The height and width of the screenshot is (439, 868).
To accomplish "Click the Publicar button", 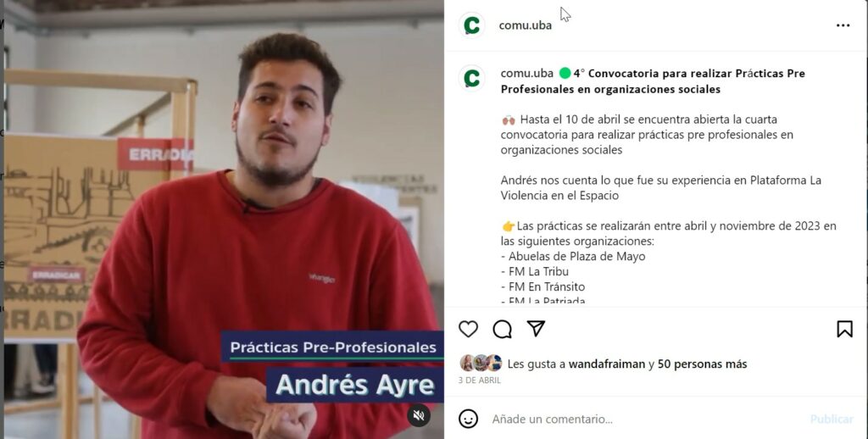I will [x=832, y=419].
